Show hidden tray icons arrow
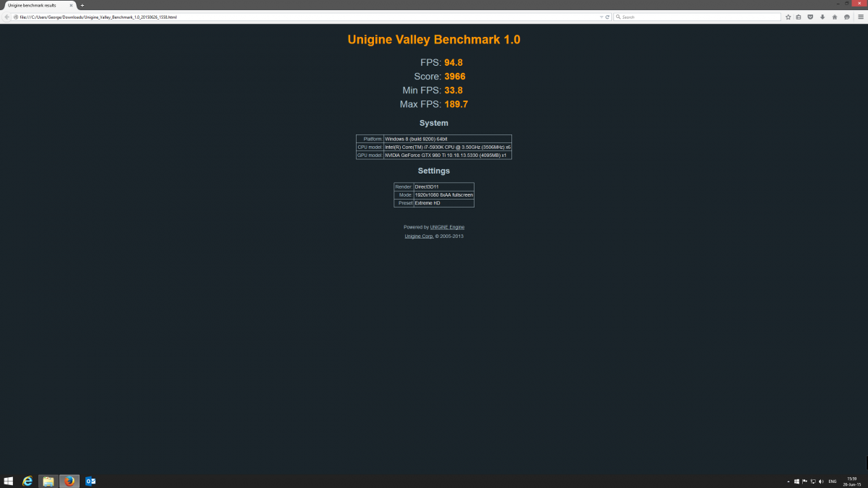 [788, 481]
